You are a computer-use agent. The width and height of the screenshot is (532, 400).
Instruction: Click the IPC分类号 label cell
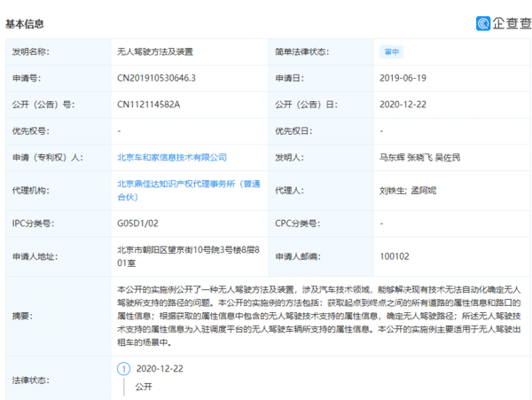[x=58, y=224]
